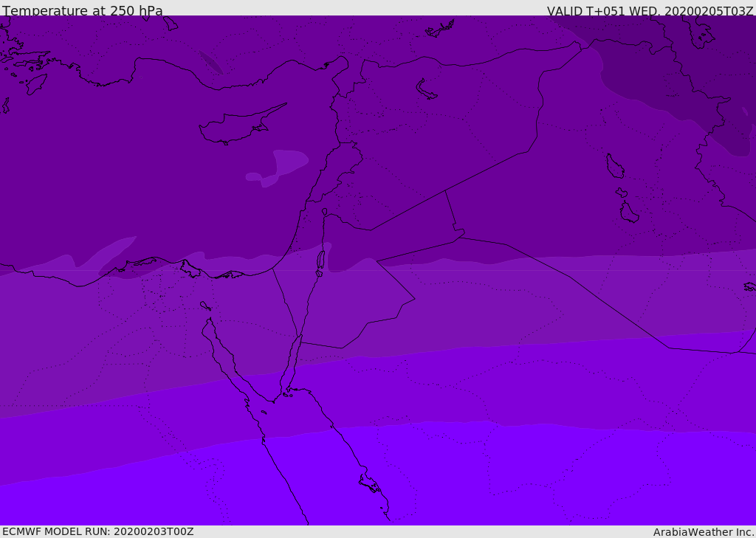Image resolution: width=756 pixels, height=538 pixels.
Task: Click the 'Temperature at 250 hPa' title
Action: click(x=83, y=11)
